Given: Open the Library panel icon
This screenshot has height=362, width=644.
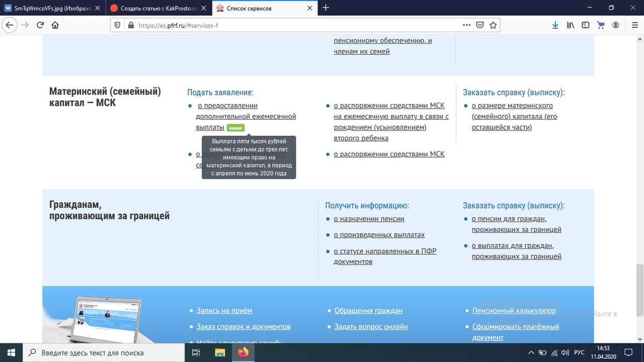Looking at the screenshot, I should click(x=570, y=25).
